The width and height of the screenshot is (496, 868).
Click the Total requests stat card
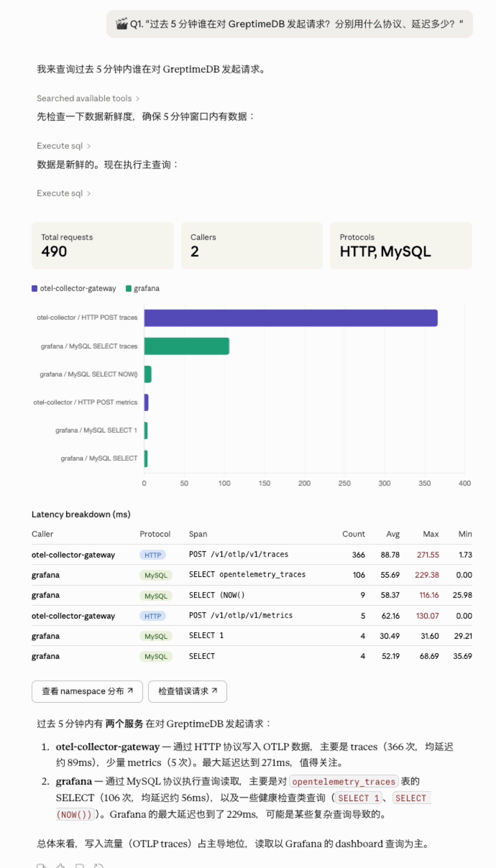coord(102,246)
